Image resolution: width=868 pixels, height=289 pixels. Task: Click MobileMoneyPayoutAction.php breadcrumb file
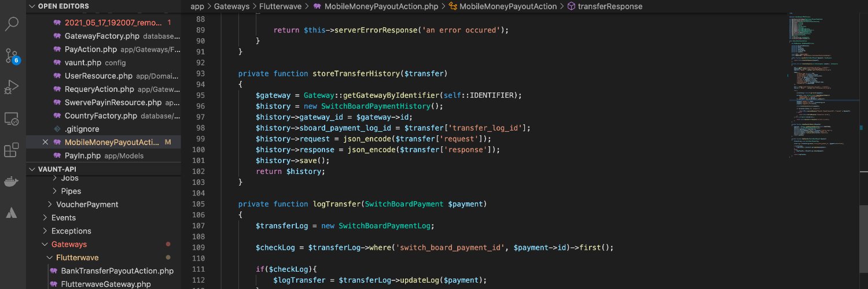[381, 6]
